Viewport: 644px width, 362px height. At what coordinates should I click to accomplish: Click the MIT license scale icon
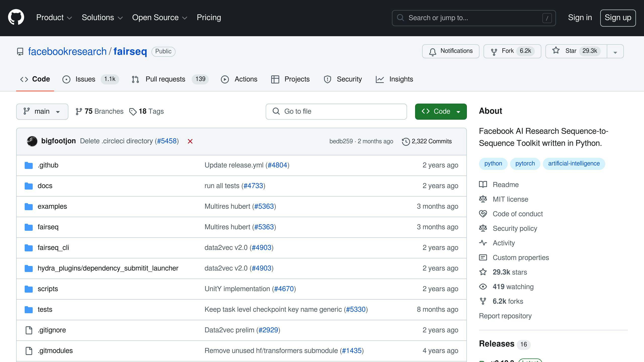click(x=483, y=199)
